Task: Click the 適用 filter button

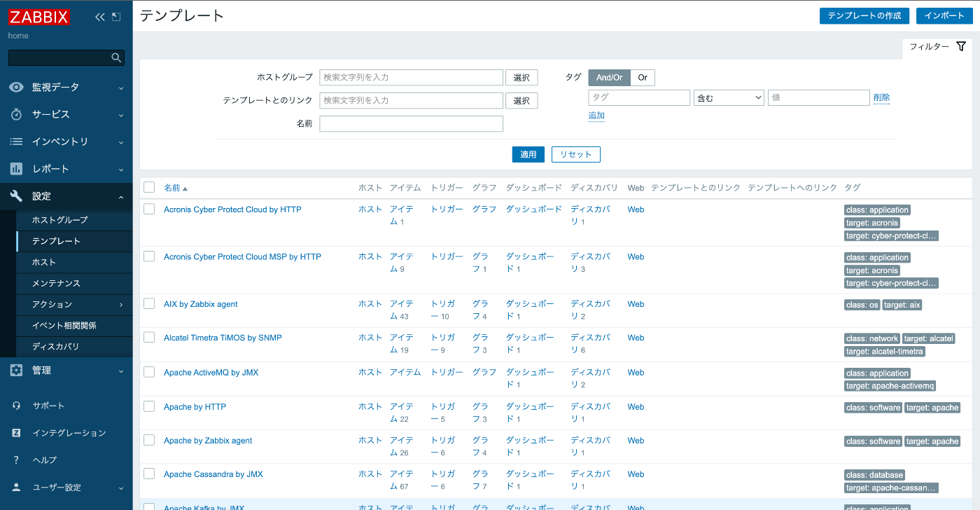Action: [528, 154]
